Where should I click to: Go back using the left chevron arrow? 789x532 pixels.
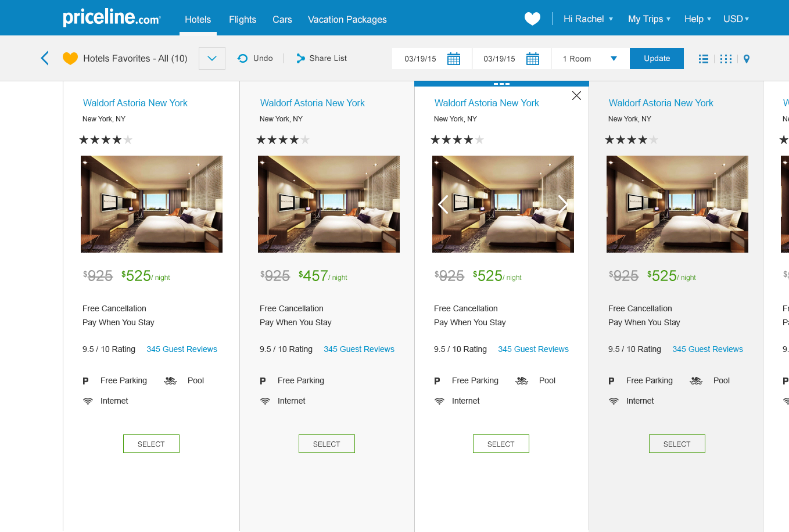[x=45, y=58]
